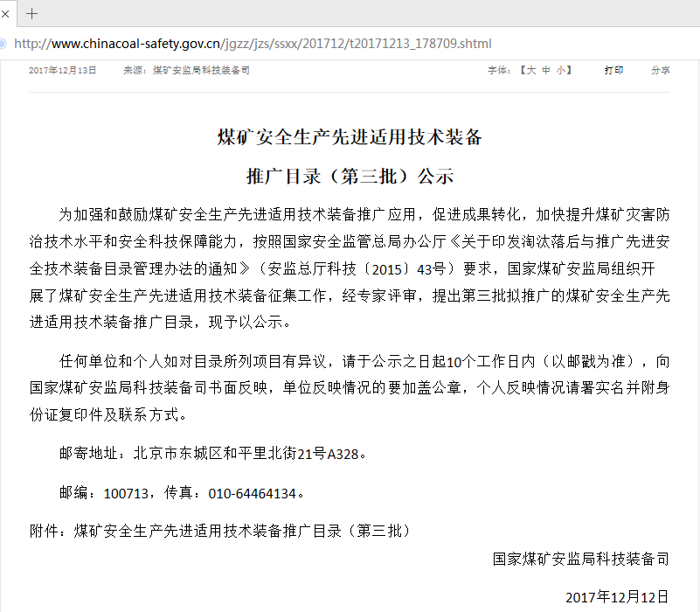The height and width of the screenshot is (612, 700).
Task: Close the current browser tab
Action: click(5, 14)
